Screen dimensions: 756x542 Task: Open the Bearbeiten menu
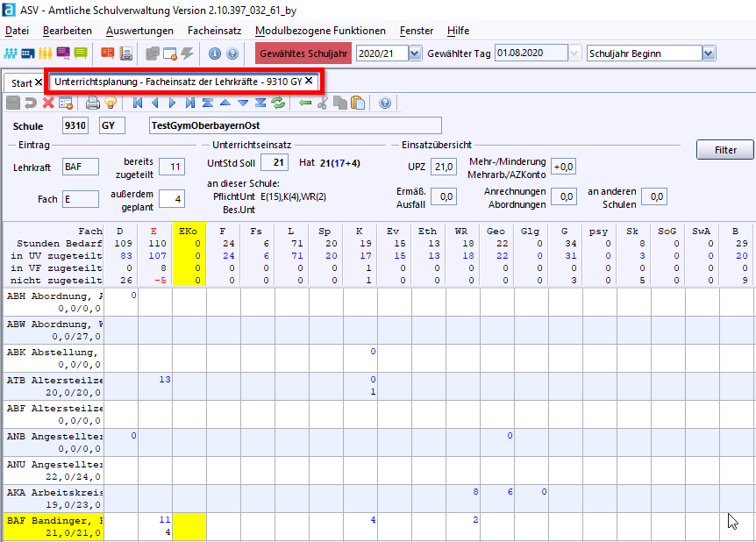(x=67, y=31)
